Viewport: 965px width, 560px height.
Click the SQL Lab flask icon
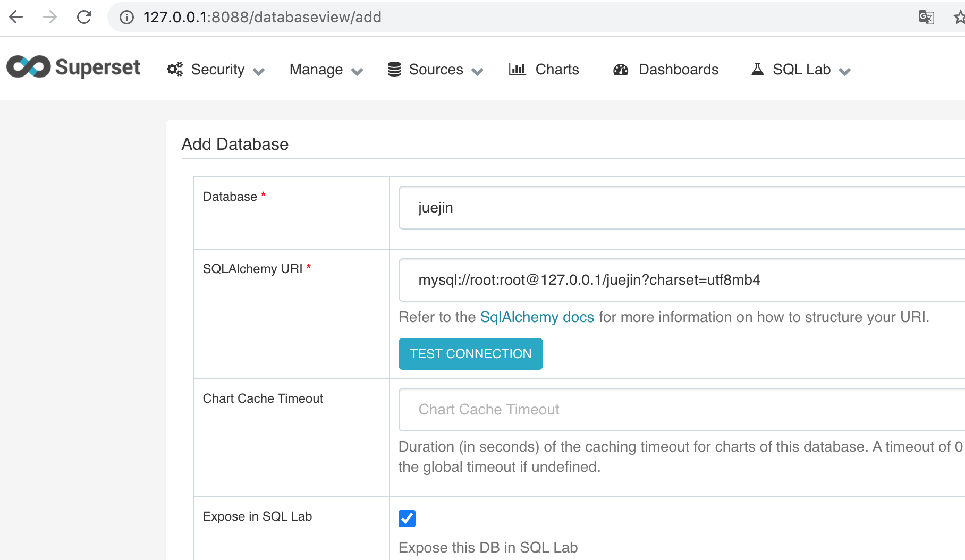pos(757,69)
